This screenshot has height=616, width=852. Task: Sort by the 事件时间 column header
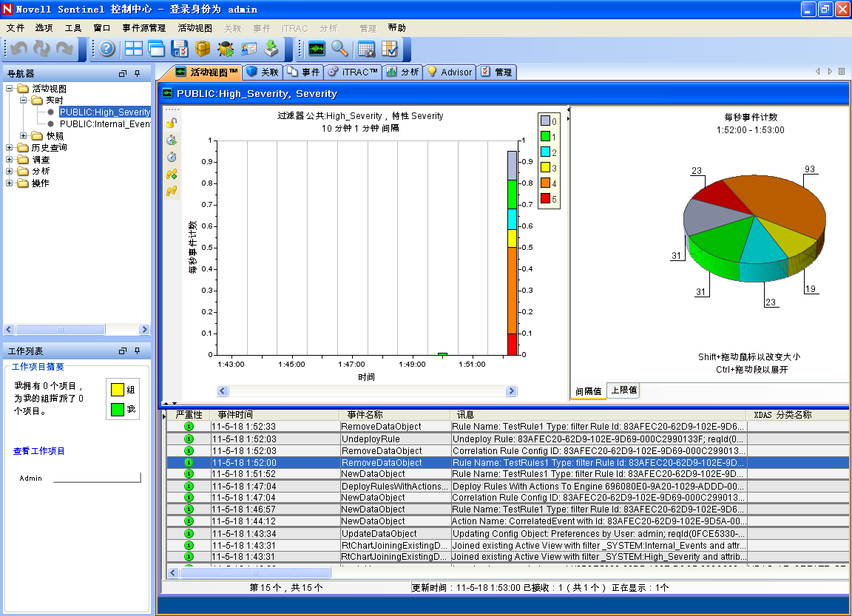pos(275,414)
